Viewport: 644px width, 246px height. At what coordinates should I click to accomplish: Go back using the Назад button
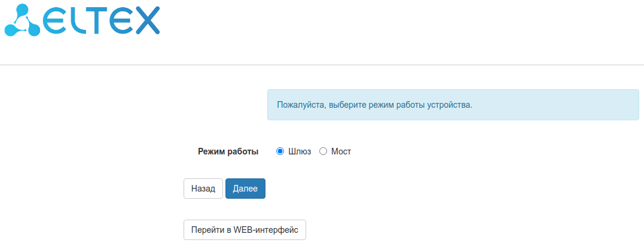[x=203, y=189]
